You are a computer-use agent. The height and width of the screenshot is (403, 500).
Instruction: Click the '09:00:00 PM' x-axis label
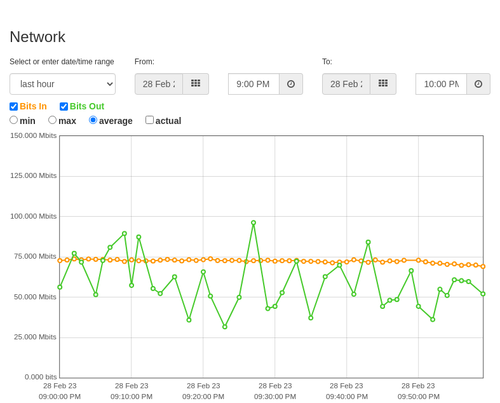[x=60, y=397]
